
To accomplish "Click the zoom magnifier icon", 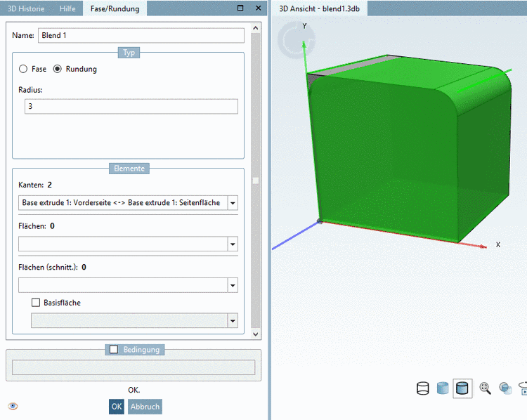I will pos(485,388).
